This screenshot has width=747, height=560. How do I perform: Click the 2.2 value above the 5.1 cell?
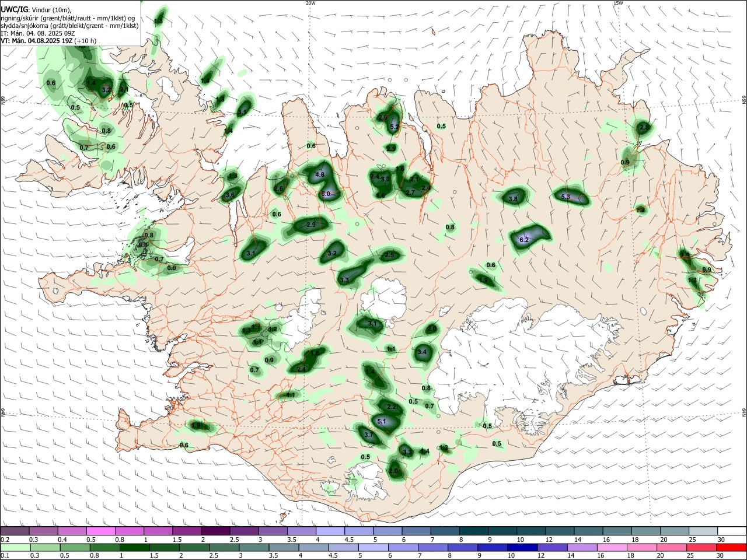click(x=392, y=407)
